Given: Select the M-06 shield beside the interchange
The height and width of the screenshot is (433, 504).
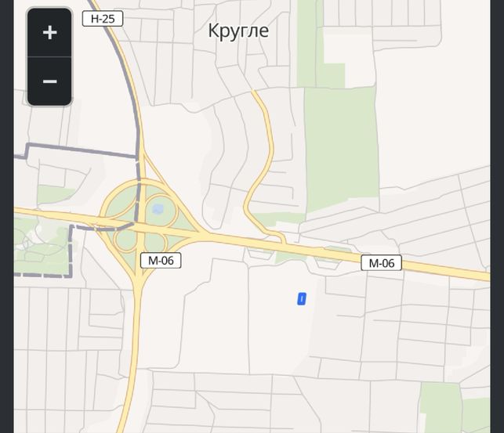Looking at the screenshot, I should coord(161,260).
